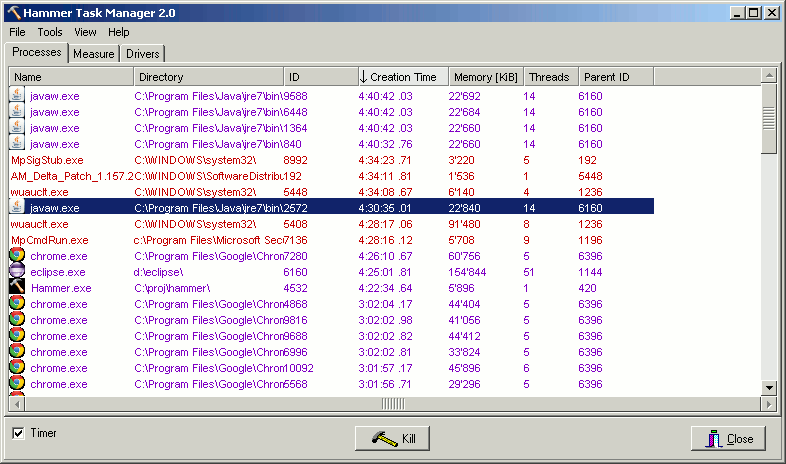This screenshot has width=786, height=464.
Task: Select the MpSigStub.exe process
Action: (x=47, y=160)
